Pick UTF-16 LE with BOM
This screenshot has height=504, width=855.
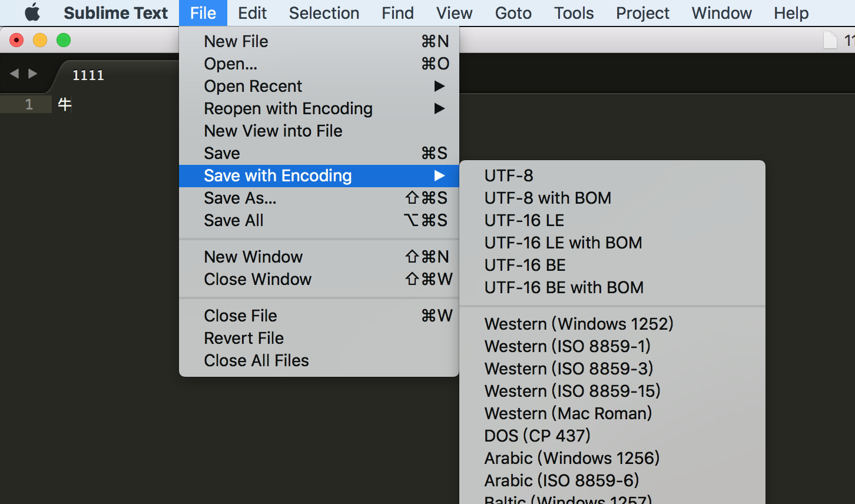563,243
